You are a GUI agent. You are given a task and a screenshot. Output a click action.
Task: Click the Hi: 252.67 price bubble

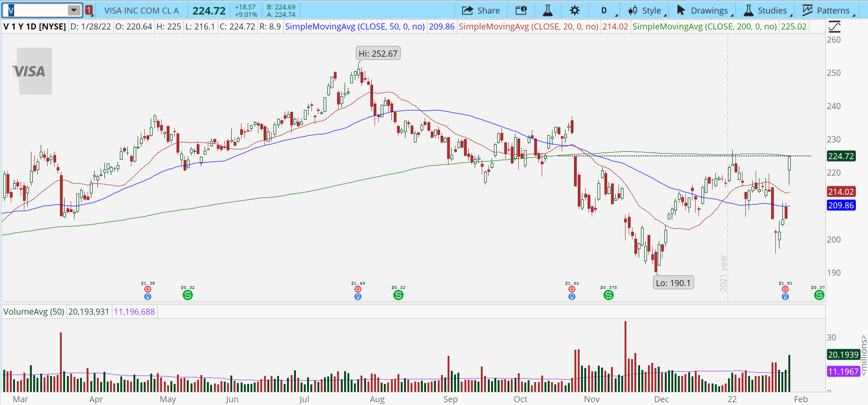[378, 53]
